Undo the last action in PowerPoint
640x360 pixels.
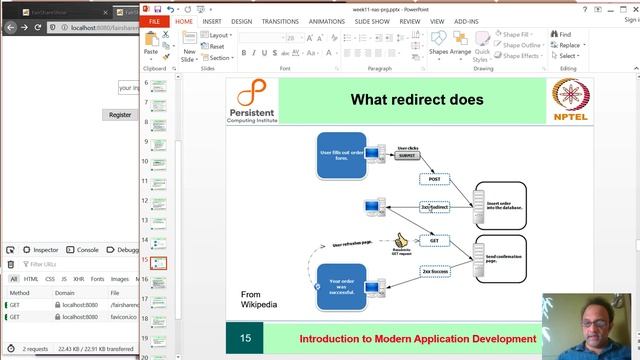[170, 9]
